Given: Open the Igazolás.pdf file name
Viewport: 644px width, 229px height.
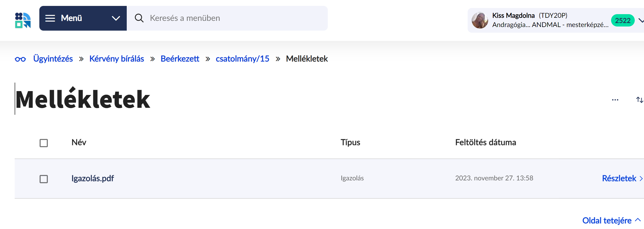Looking at the screenshot, I should (x=93, y=178).
